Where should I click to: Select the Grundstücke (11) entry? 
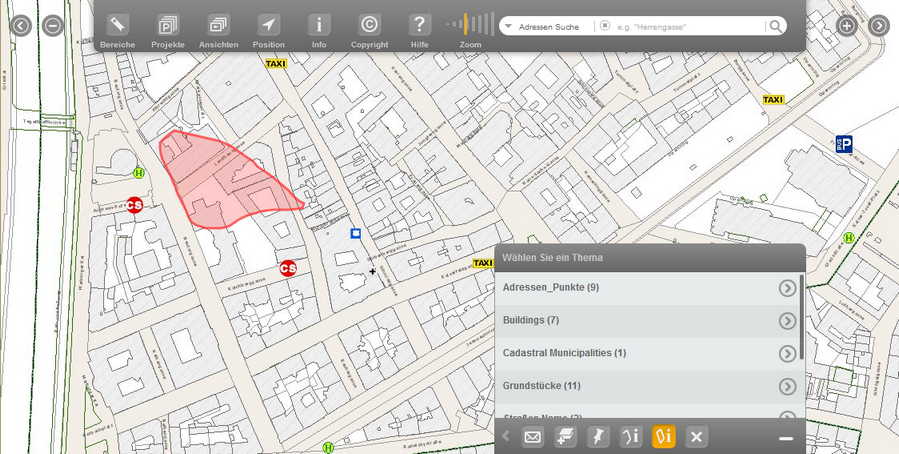tap(542, 386)
